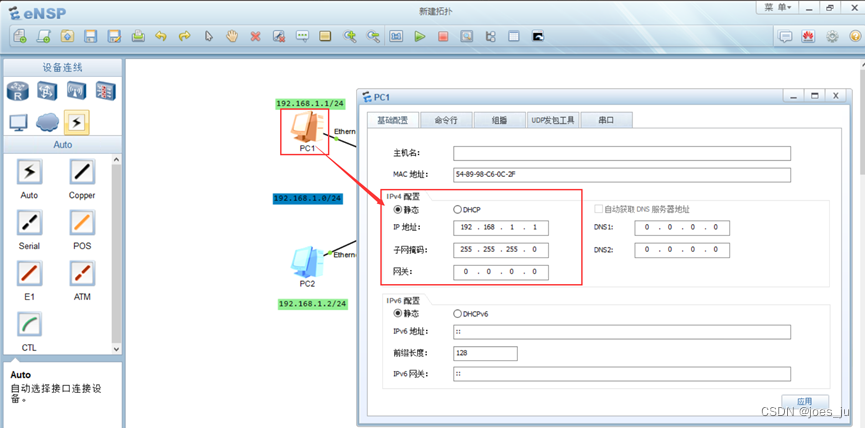Click the cable list scrollbar down arrow
Image resolution: width=865 pixels, height=428 pixels.
tap(116, 349)
